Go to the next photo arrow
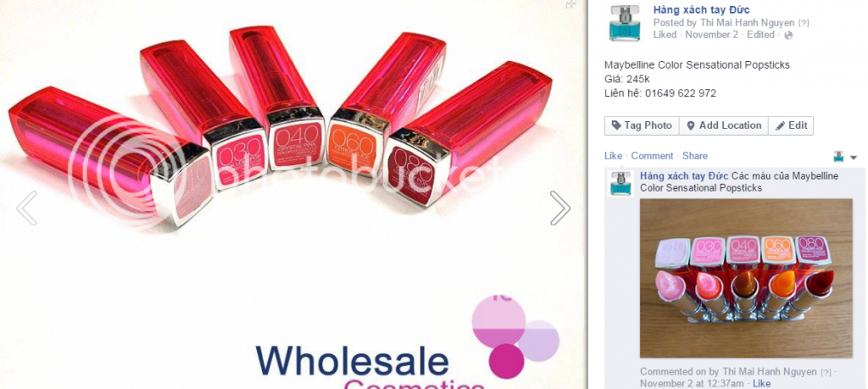 (559, 208)
